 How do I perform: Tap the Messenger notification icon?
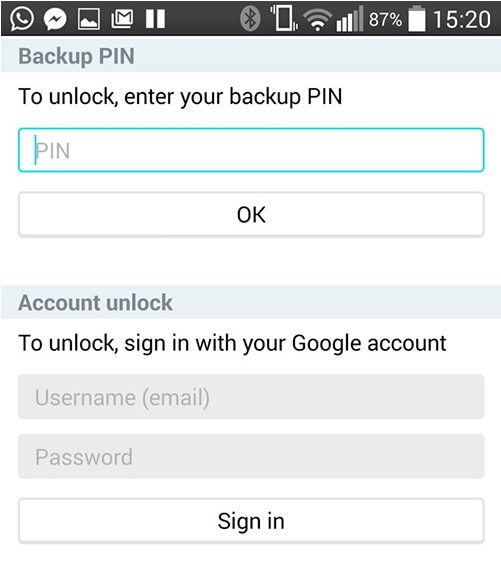55,19
